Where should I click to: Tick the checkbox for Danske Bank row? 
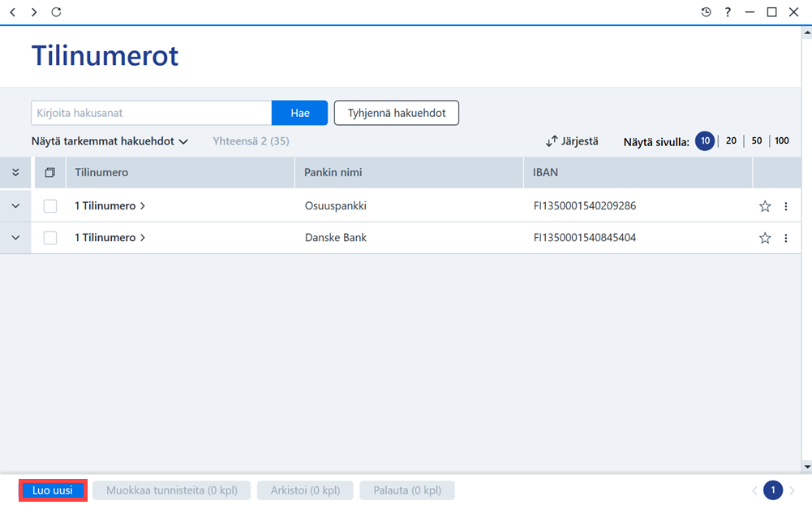(x=50, y=238)
